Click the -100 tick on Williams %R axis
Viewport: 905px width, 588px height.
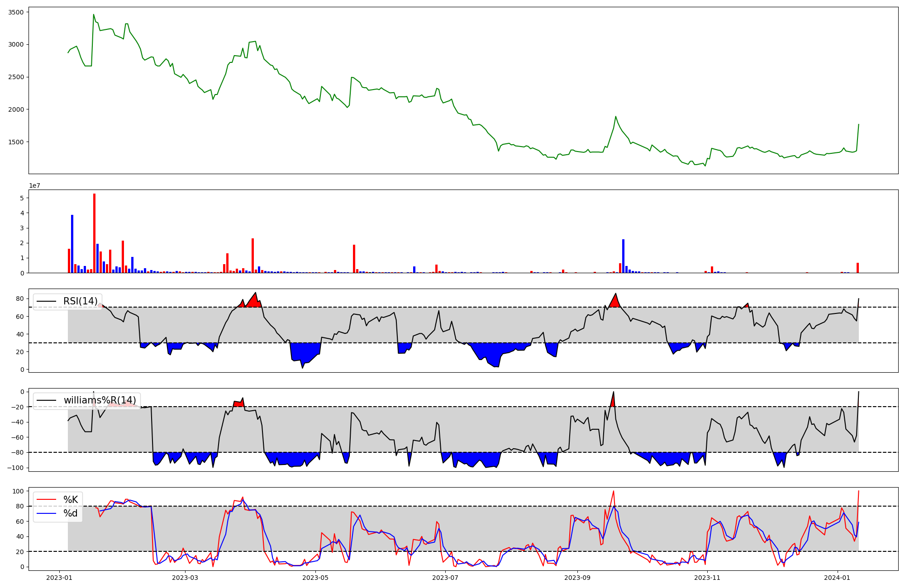(15, 468)
